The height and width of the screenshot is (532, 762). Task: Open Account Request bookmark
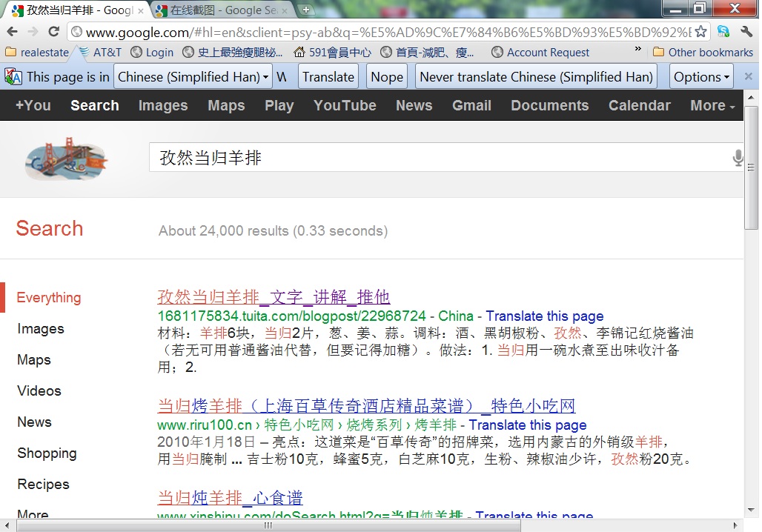540,52
